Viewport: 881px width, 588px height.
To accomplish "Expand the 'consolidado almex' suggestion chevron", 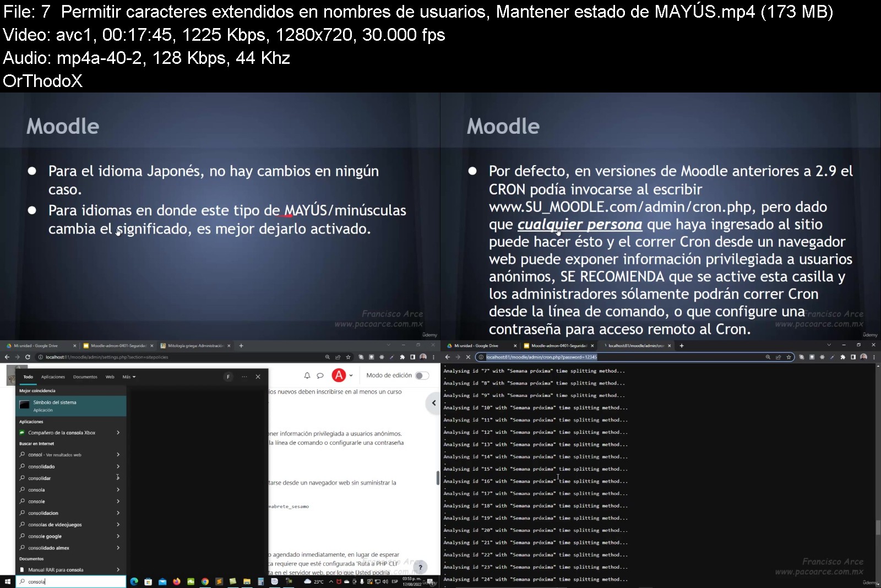I will [x=118, y=548].
